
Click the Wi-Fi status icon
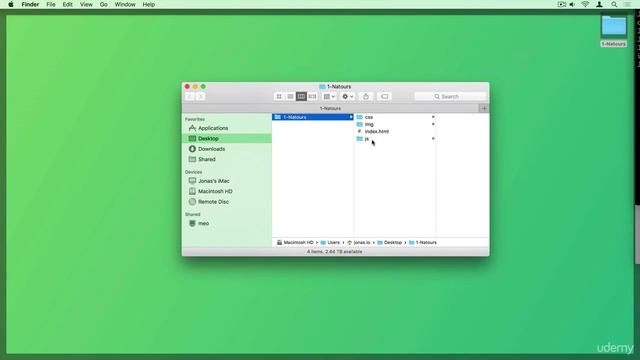click(585, 4)
